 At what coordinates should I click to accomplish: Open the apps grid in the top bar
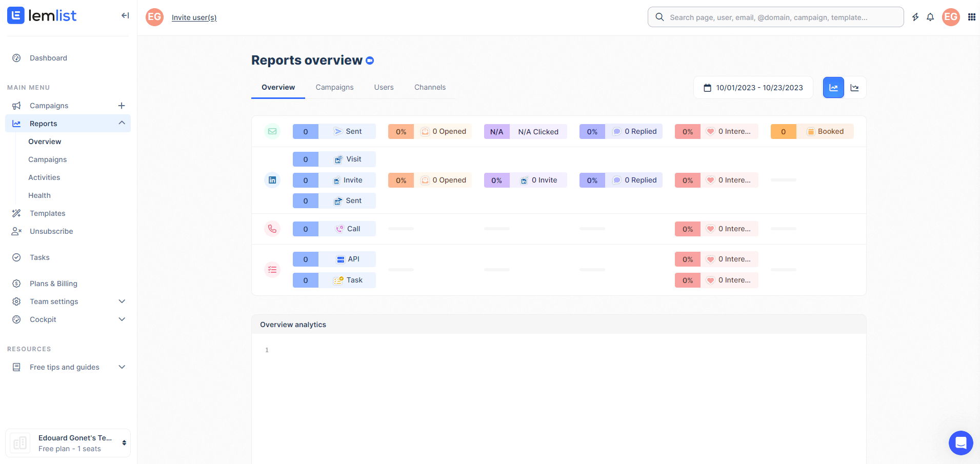tap(971, 17)
